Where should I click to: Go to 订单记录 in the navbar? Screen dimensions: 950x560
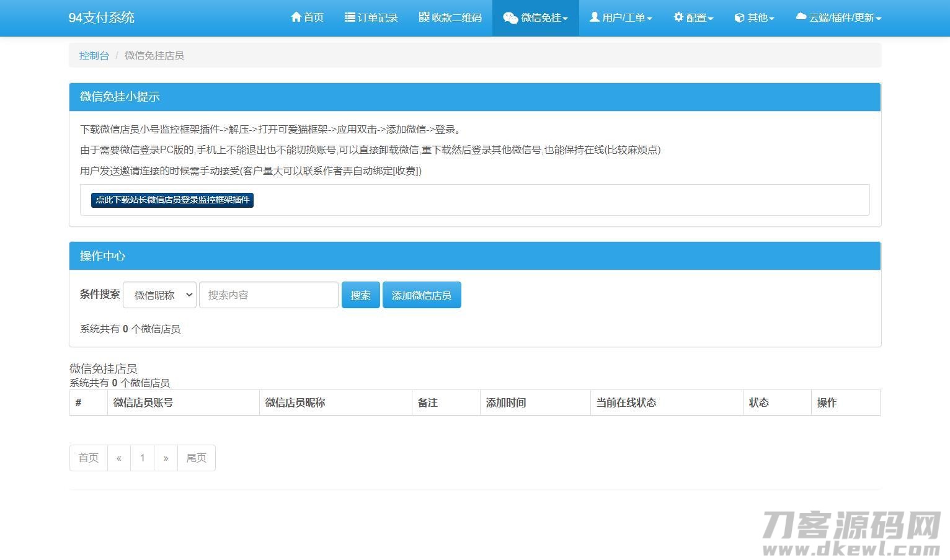coord(371,18)
